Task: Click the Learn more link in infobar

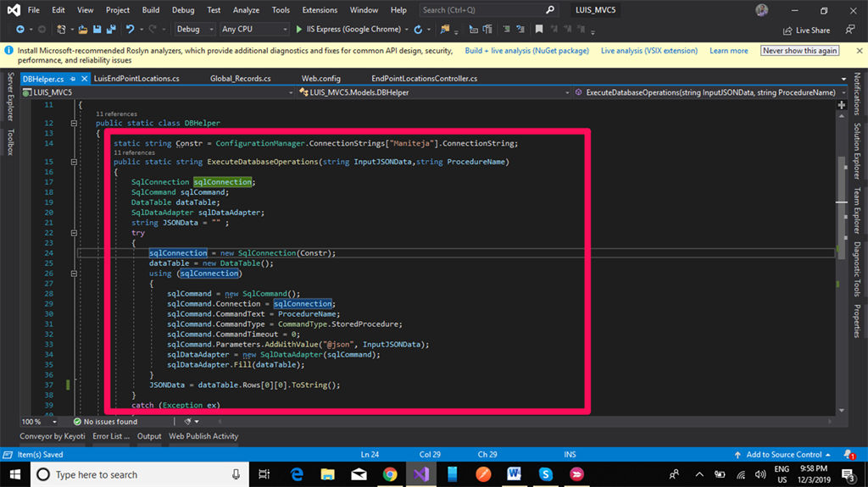Action: point(728,51)
